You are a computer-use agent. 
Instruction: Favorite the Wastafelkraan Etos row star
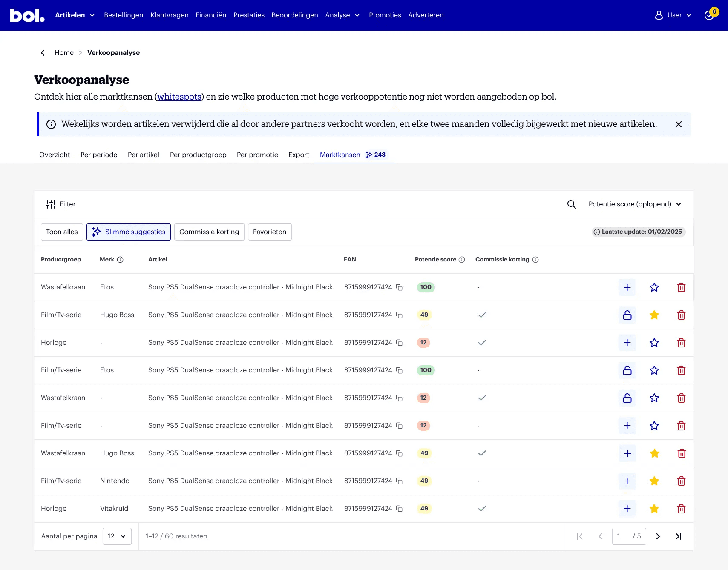654,287
